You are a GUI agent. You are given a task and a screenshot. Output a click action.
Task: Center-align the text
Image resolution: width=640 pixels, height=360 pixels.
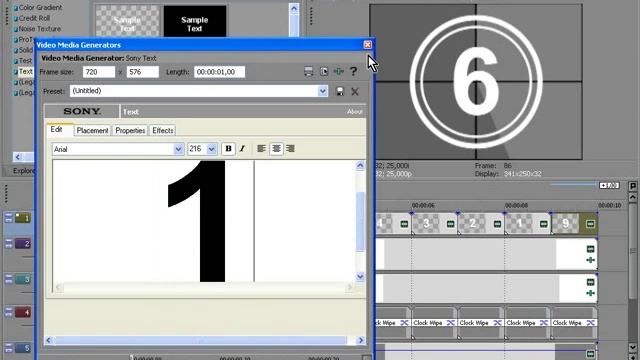pyautogui.click(x=276, y=149)
